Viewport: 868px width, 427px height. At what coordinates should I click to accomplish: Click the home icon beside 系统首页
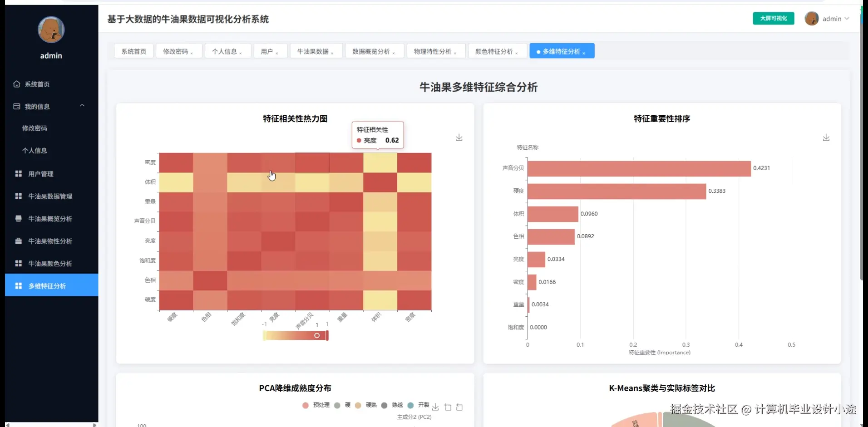point(17,84)
